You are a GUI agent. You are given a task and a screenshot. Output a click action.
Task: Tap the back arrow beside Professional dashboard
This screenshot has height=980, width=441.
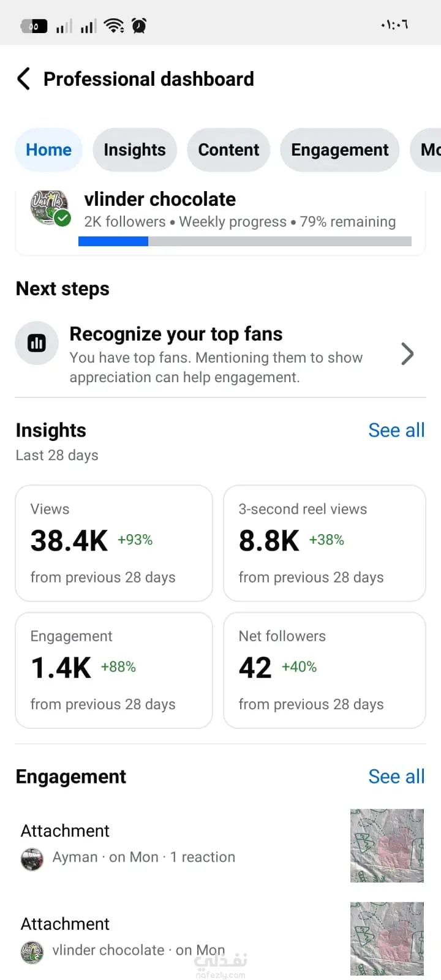(23, 79)
